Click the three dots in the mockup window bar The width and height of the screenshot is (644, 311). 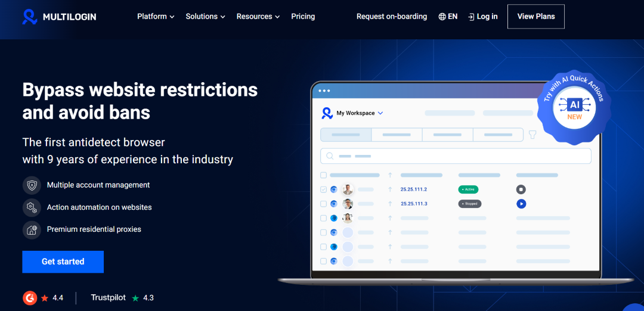(324, 91)
